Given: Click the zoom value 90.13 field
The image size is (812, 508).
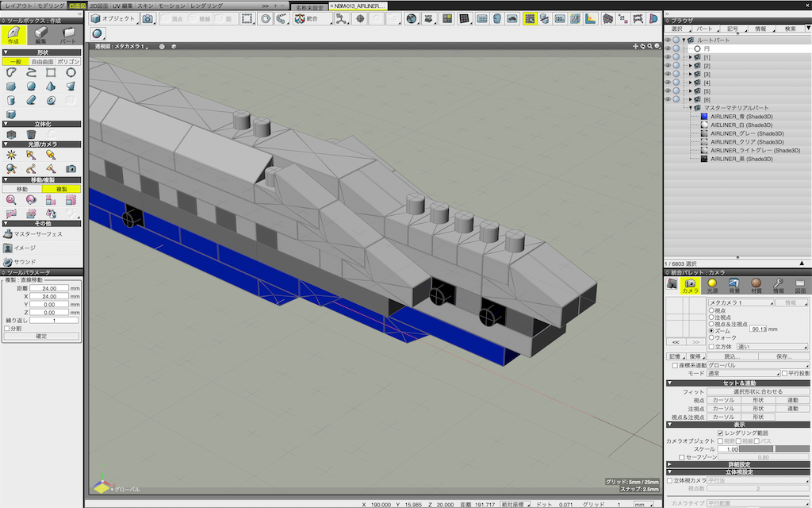Looking at the screenshot, I should click(x=759, y=329).
